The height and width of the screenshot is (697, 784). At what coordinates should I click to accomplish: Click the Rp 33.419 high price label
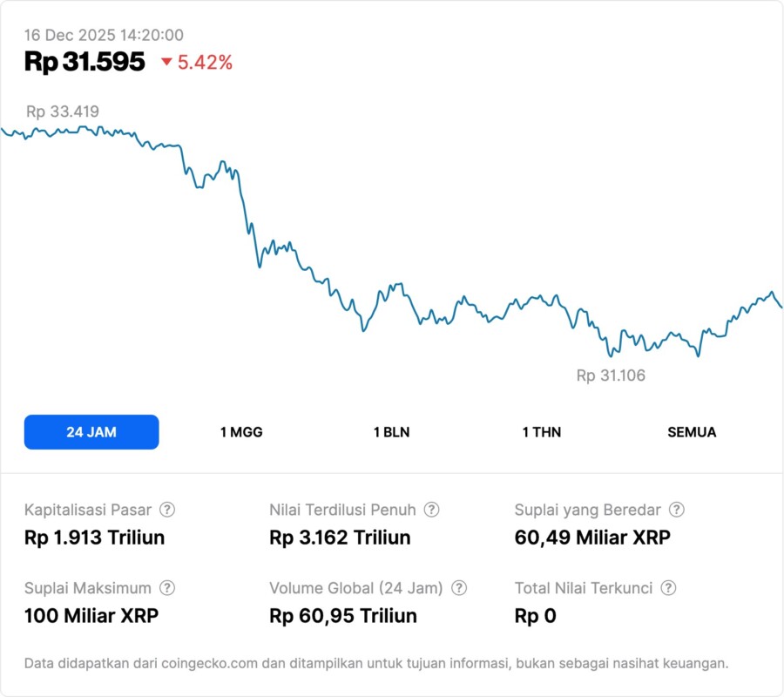coord(63,112)
